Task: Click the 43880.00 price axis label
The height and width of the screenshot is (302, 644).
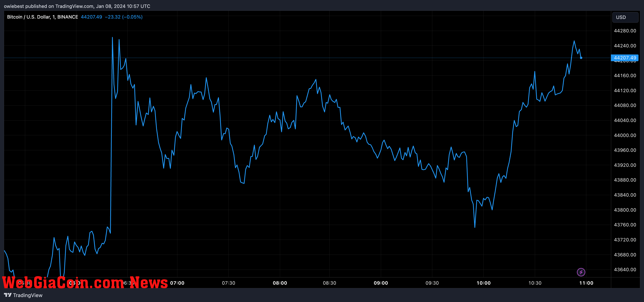Action: 625,180
